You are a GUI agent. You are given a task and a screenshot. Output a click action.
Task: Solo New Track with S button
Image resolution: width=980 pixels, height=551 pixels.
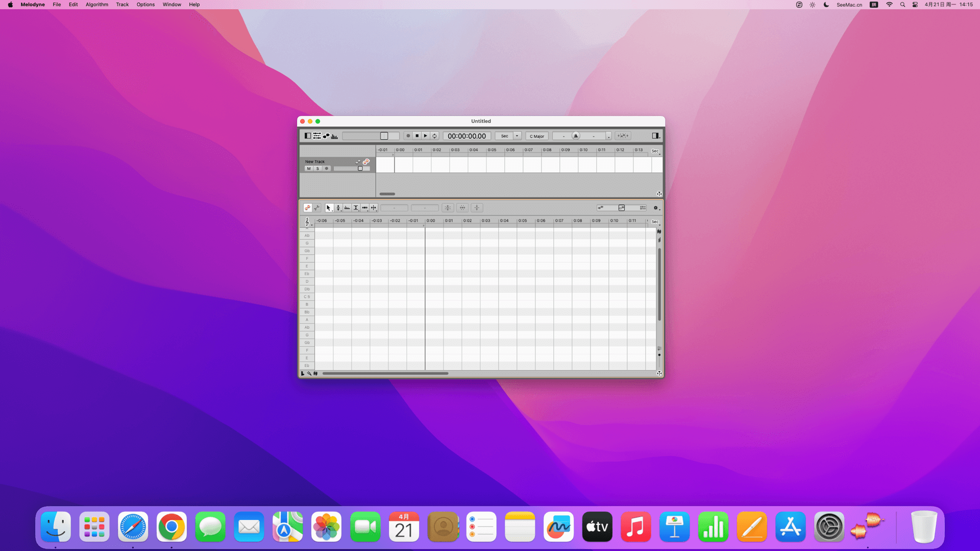coord(317,168)
